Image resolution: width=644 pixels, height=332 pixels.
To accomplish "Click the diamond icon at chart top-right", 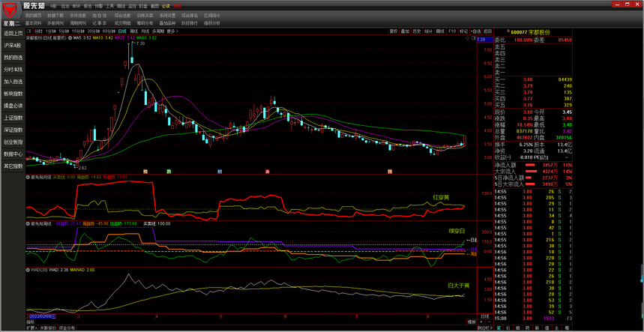I will pyautogui.click(x=467, y=38).
